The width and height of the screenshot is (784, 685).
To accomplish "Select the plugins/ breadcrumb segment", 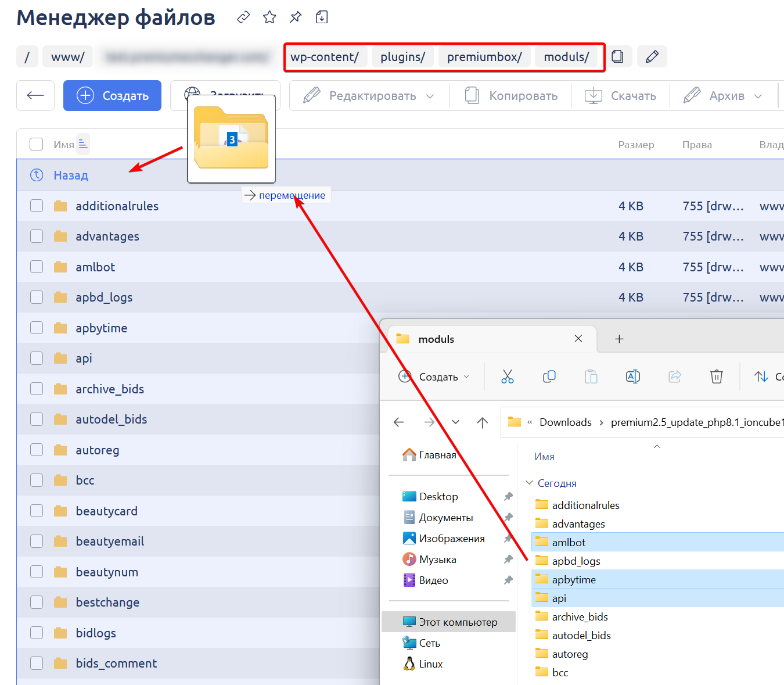I will tap(402, 57).
